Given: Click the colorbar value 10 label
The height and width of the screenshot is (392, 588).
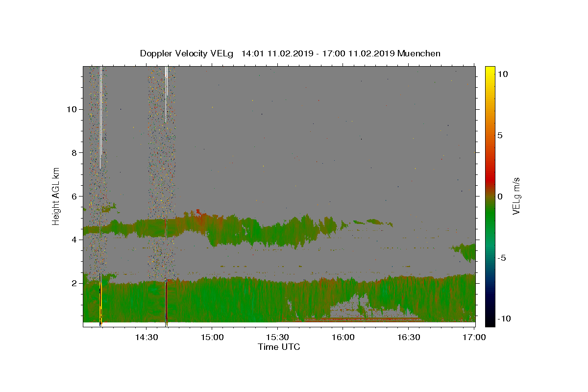Looking at the screenshot, I should [x=502, y=74].
